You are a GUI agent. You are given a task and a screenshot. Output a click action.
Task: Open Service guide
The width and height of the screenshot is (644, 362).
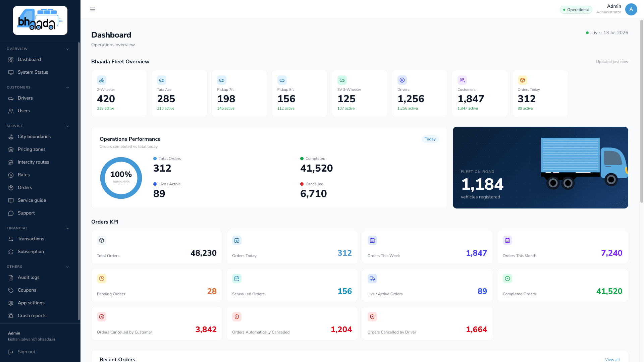pos(39,200)
